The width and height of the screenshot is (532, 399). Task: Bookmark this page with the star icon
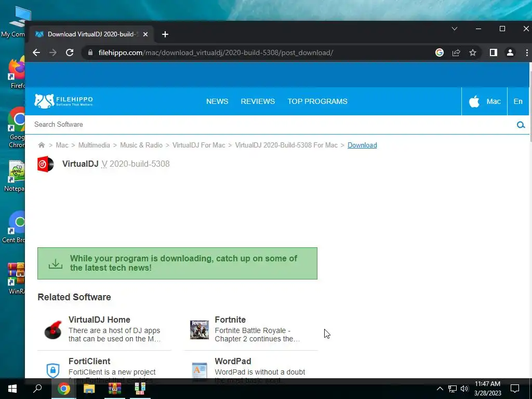[x=473, y=52]
